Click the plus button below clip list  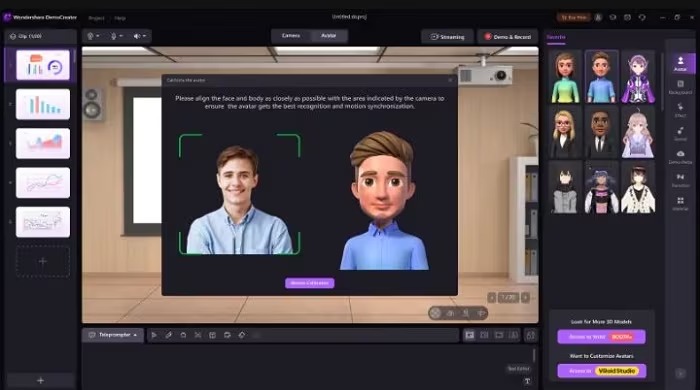(x=41, y=381)
